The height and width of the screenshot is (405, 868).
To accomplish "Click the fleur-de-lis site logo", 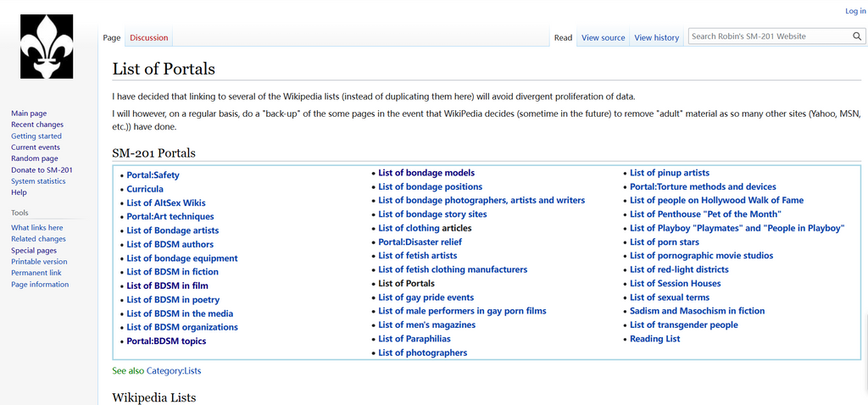I will 47,47.
